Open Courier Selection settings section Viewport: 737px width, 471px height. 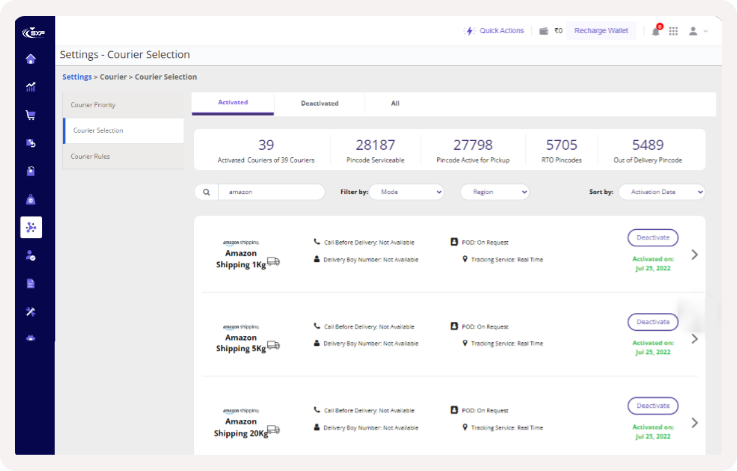(123, 131)
